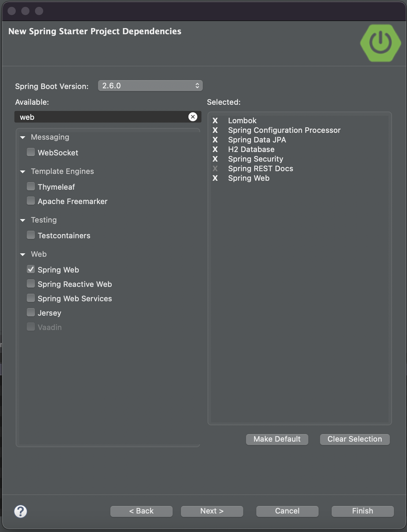Clear the 'web' search filter text
The image size is (407, 532).
[x=193, y=117]
